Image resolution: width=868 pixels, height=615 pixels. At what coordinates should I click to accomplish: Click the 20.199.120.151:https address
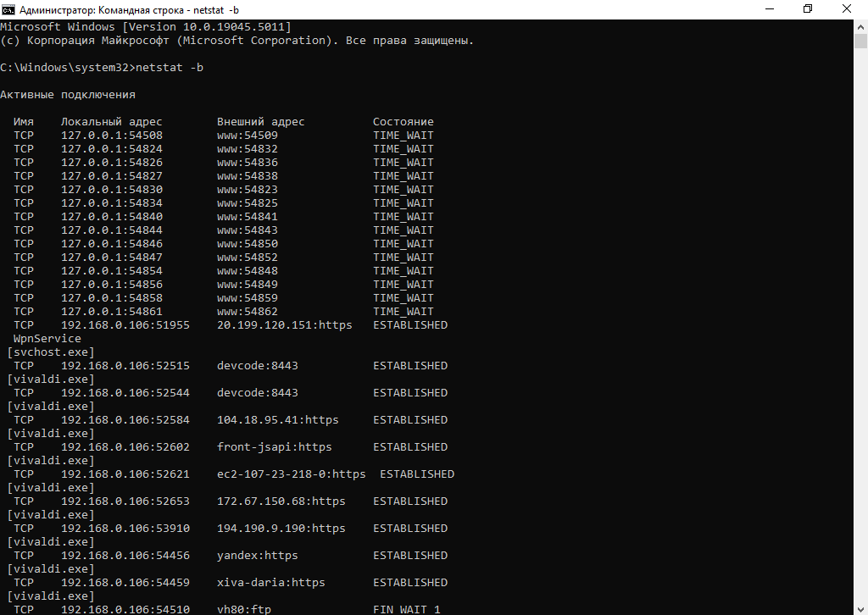click(284, 325)
